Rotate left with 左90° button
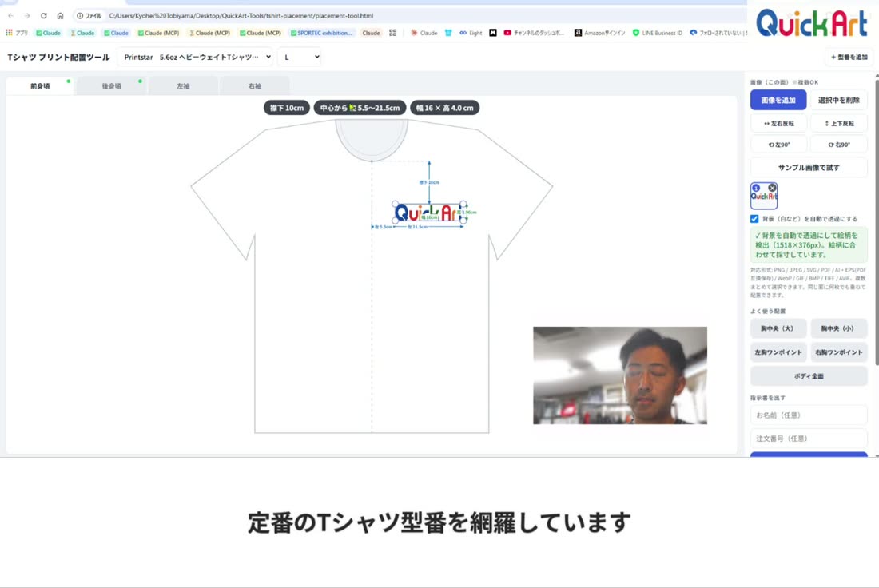The image size is (879, 588). point(778,145)
